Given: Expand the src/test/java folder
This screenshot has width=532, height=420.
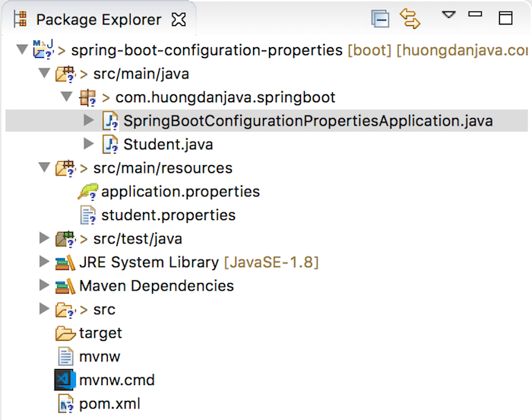Looking at the screenshot, I should point(44,238).
